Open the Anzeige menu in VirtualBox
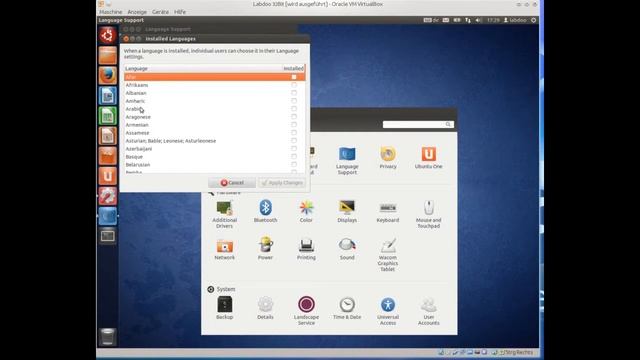Image resolution: width=640 pixels, height=360 pixels. click(x=137, y=12)
